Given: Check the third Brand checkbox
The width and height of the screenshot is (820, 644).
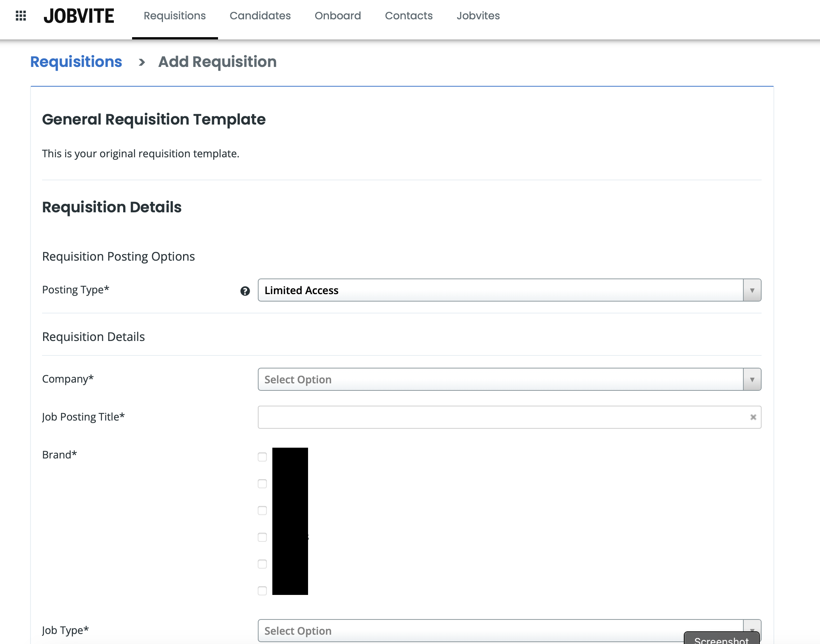Looking at the screenshot, I should coord(262,511).
